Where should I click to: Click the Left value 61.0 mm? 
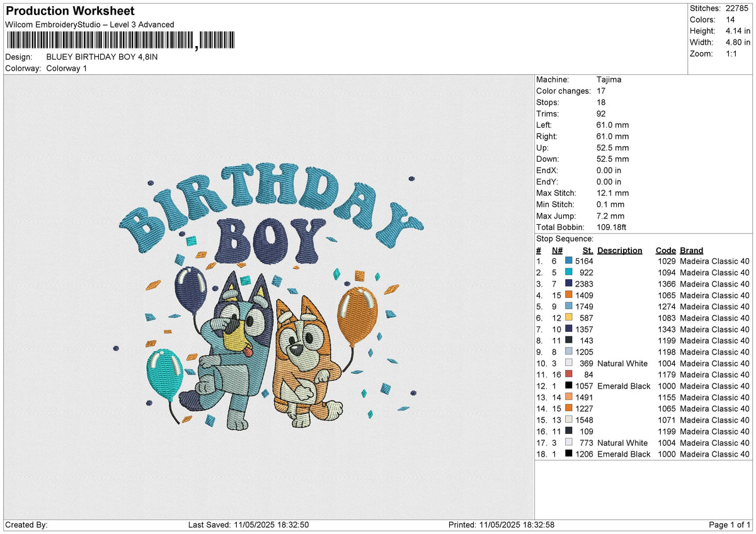[x=612, y=125]
